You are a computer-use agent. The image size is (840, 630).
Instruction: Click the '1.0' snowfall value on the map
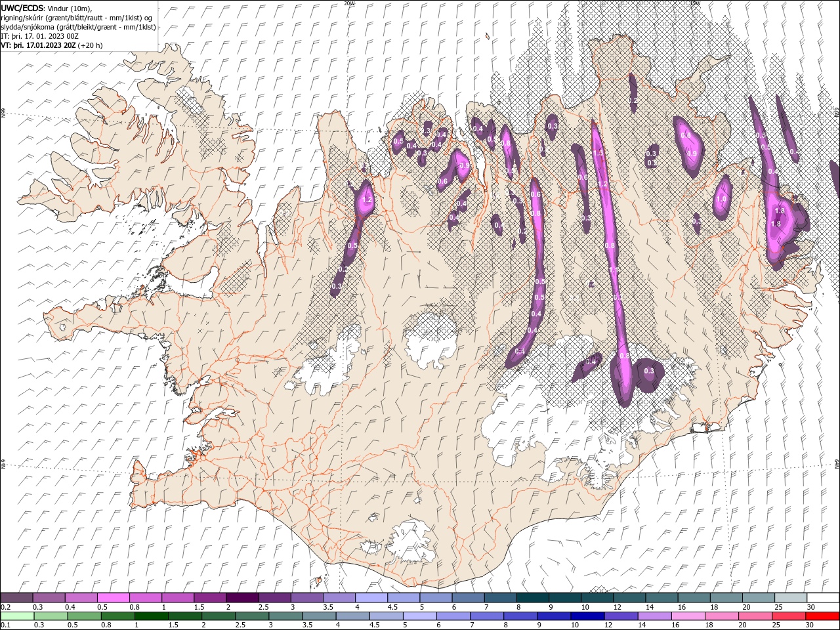[722, 199]
